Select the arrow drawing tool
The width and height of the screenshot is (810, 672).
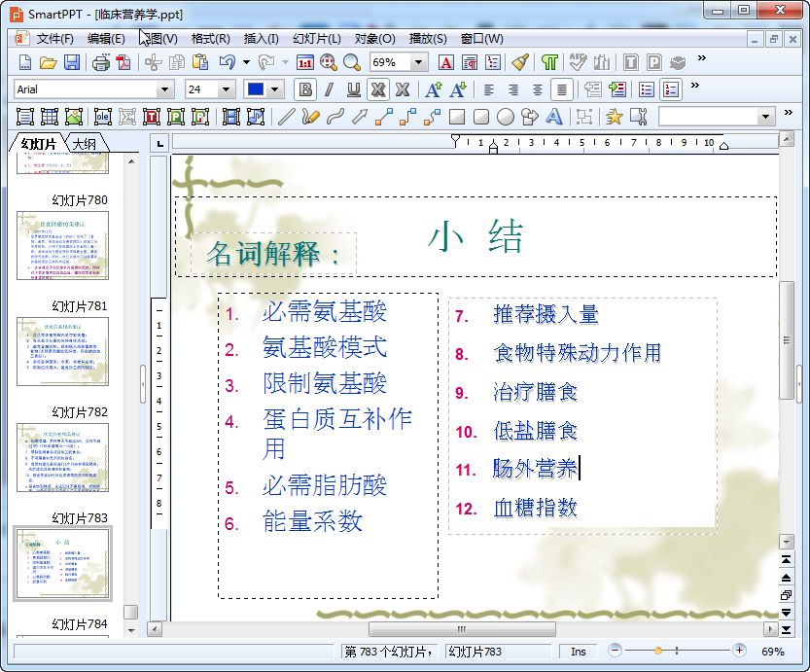point(359,117)
